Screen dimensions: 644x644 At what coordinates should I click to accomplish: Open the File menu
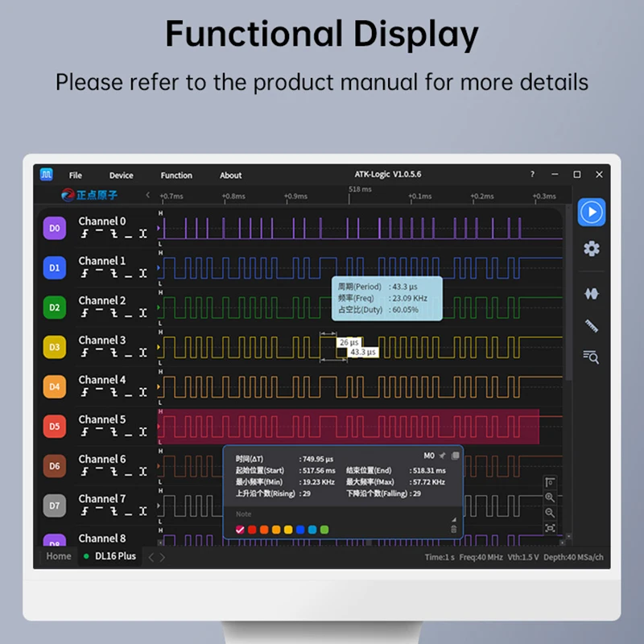point(75,175)
